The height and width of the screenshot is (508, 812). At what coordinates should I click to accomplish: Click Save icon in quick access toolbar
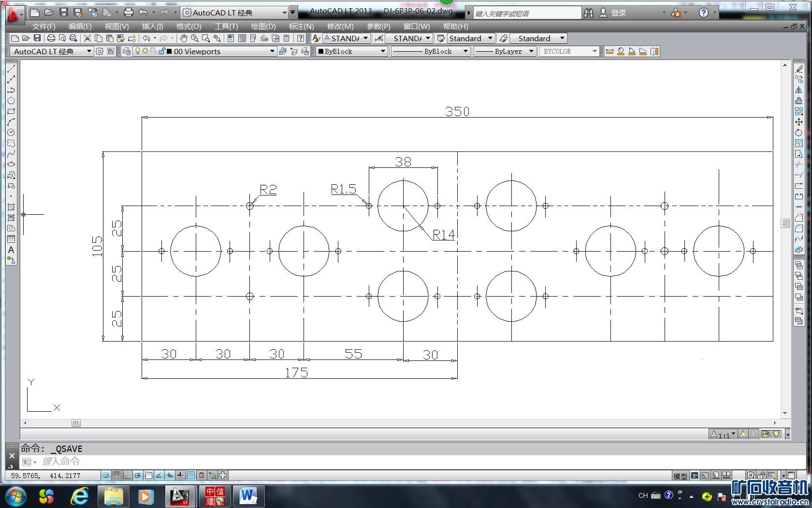point(63,13)
